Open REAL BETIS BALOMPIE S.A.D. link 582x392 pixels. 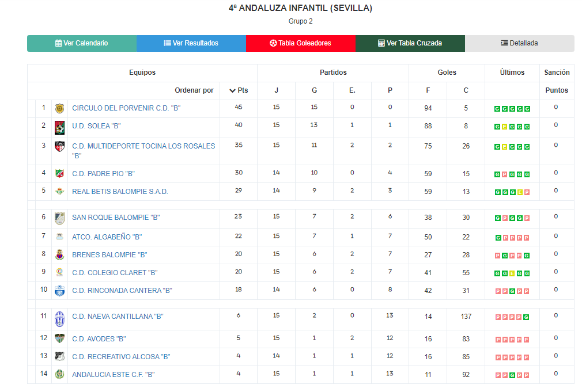pos(120,192)
